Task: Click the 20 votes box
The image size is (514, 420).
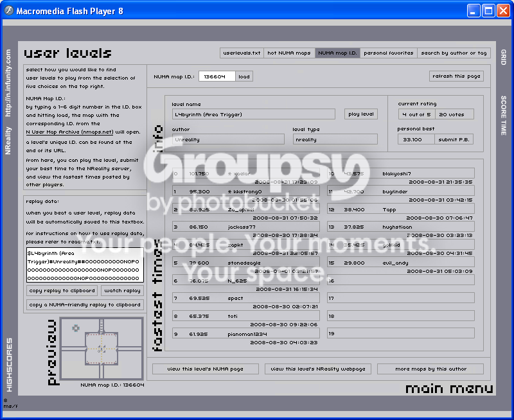Action: (x=454, y=114)
